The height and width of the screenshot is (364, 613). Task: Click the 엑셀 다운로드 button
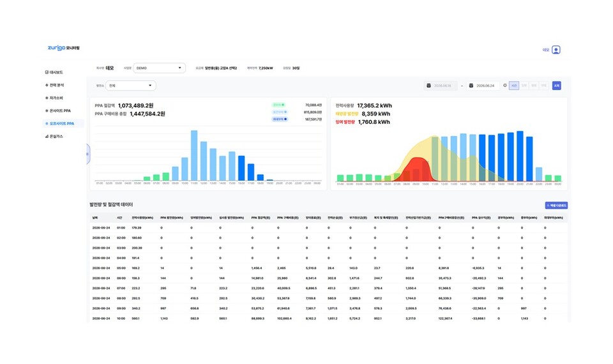pos(556,205)
